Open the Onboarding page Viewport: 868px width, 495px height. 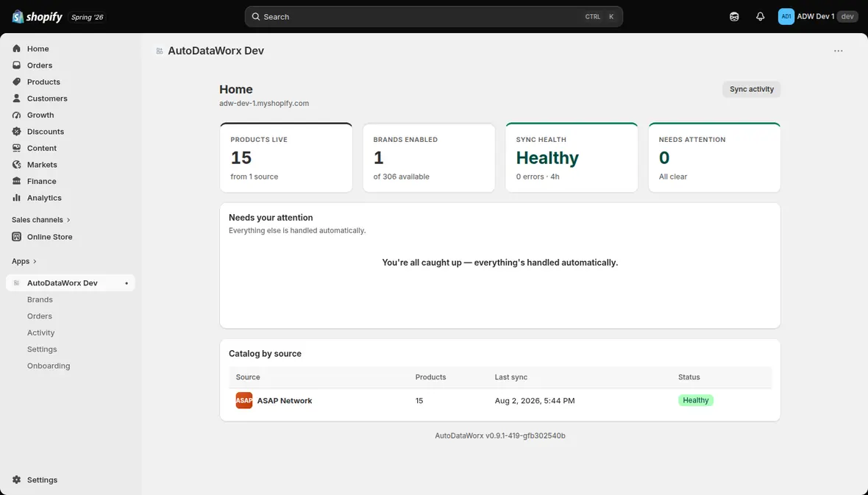click(x=49, y=366)
